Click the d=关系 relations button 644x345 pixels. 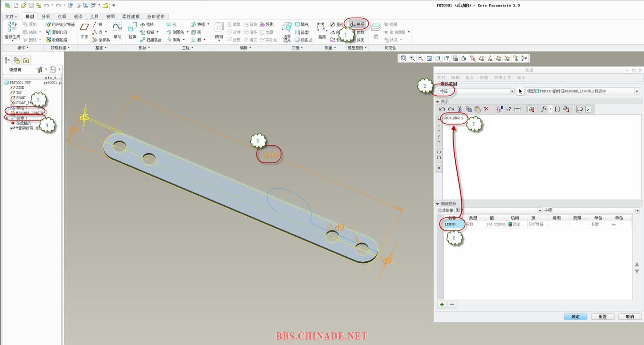(357, 24)
